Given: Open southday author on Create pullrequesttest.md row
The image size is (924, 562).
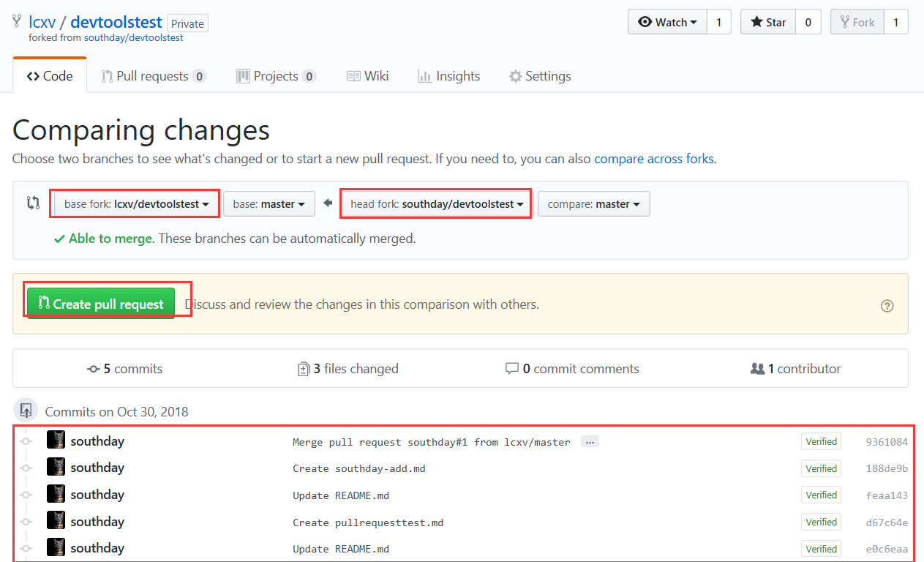Looking at the screenshot, I should (97, 522).
